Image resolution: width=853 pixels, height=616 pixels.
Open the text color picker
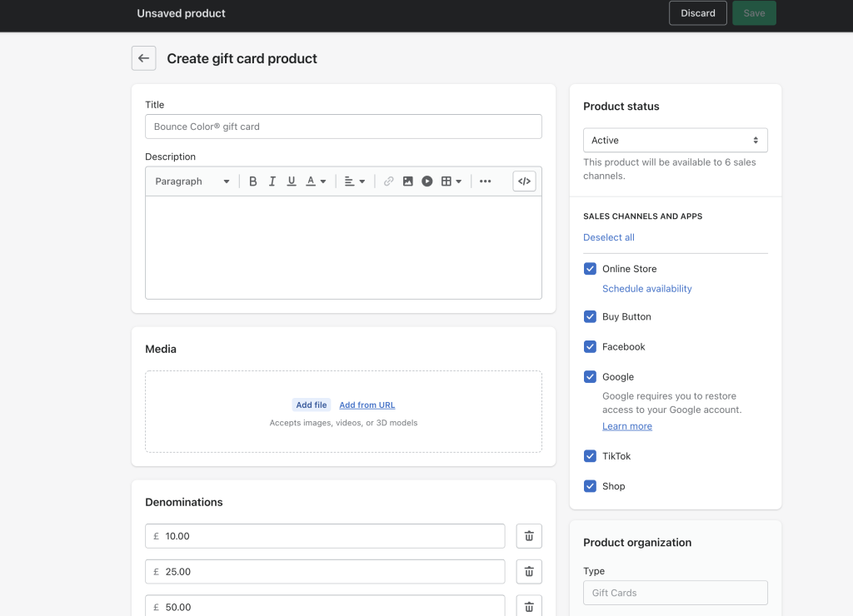tap(316, 181)
